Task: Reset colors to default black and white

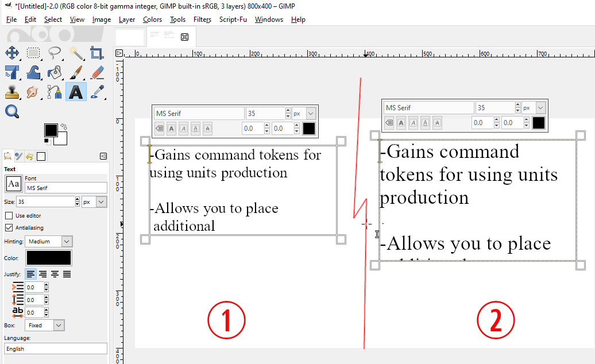Action: pyautogui.click(x=47, y=142)
